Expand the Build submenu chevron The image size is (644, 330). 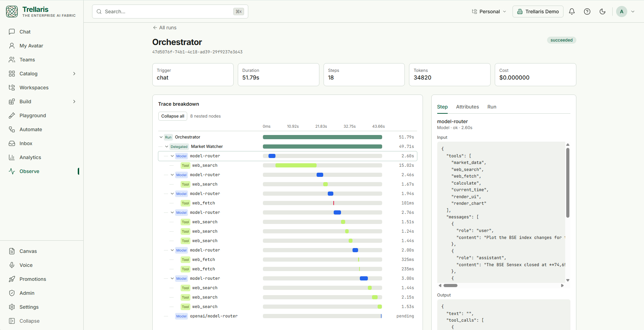point(74,102)
